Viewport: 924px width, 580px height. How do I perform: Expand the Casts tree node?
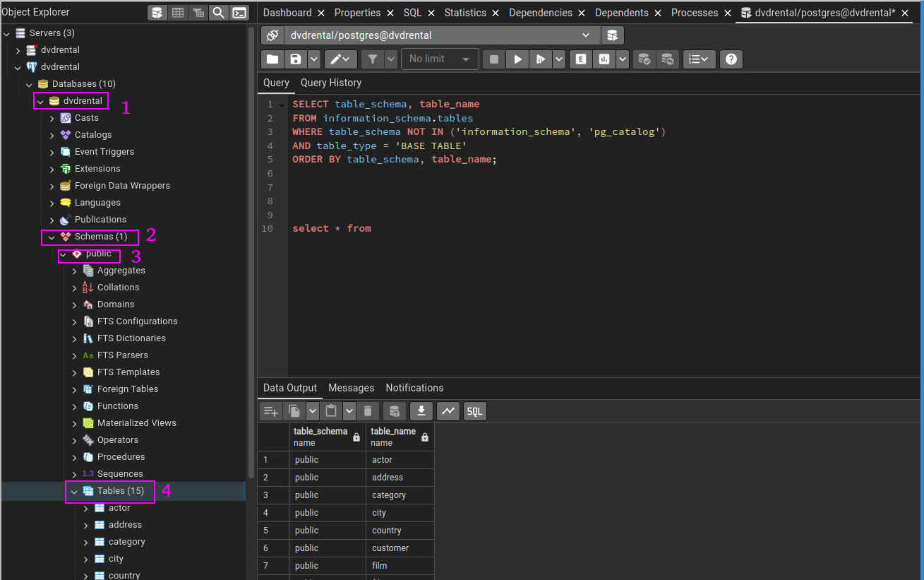(x=52, y=118)
